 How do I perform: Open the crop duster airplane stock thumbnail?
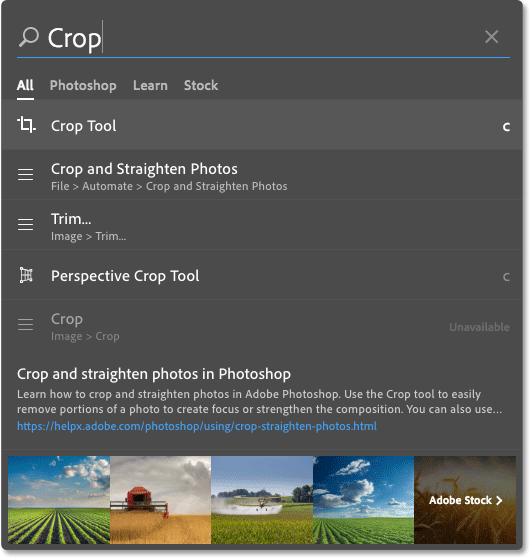pos(262,500)
